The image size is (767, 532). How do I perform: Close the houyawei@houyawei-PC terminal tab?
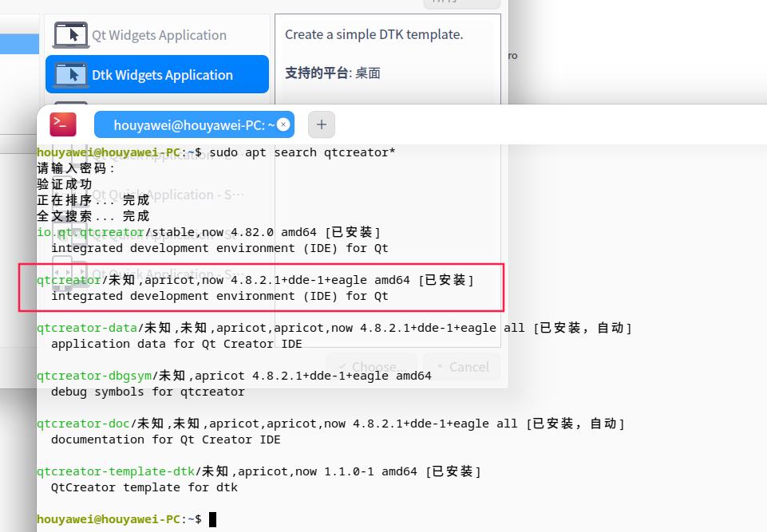click(283, 124)
